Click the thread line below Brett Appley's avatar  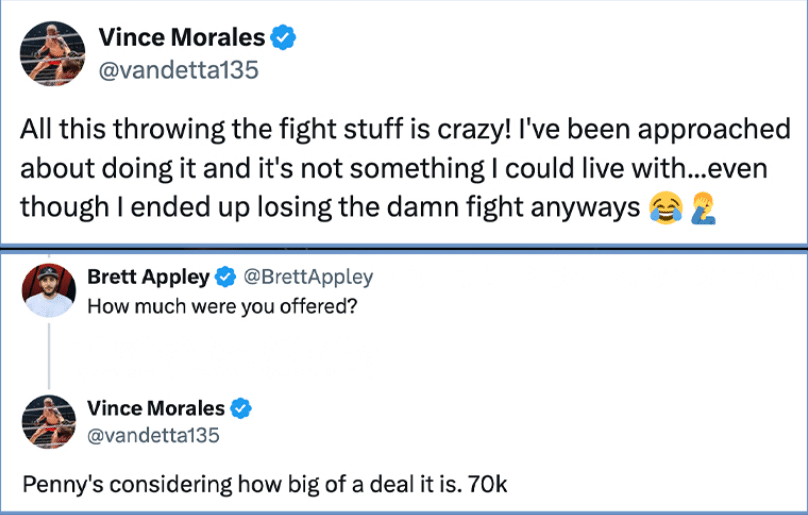click(49, 357)
